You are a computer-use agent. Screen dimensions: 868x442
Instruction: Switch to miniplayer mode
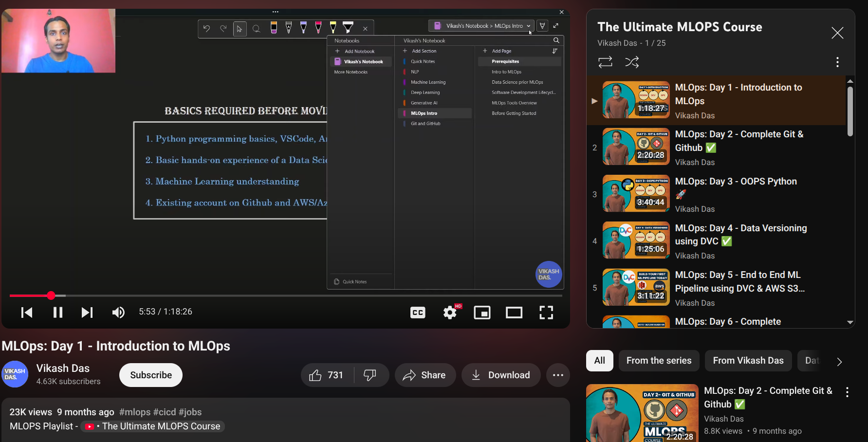[482, 313]
